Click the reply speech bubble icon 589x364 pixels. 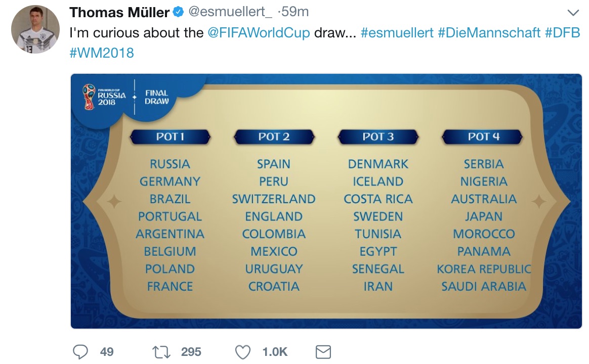click(x=80, y=352)
